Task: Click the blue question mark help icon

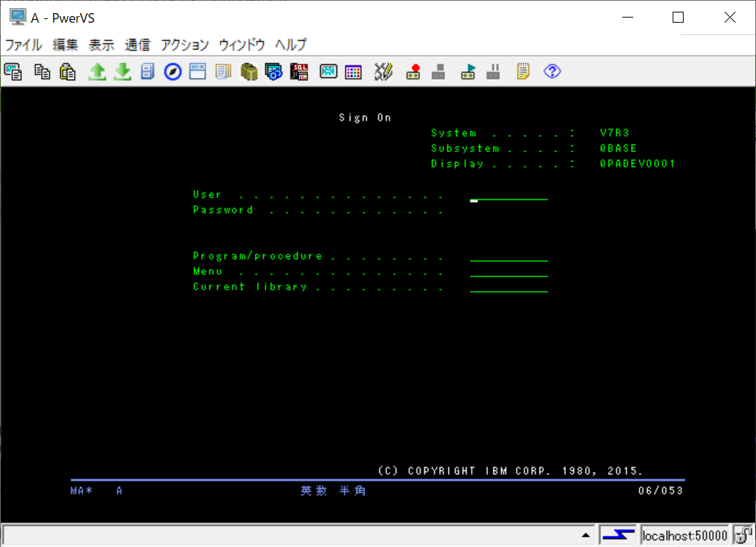Action: [552, 72]
